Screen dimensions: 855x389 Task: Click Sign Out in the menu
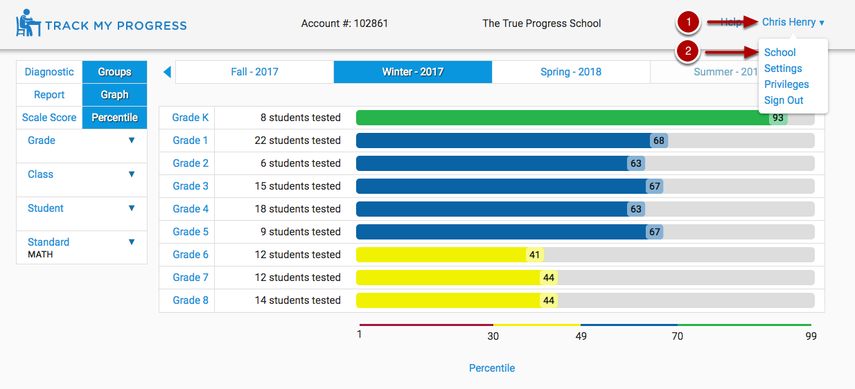coord(784,100)
